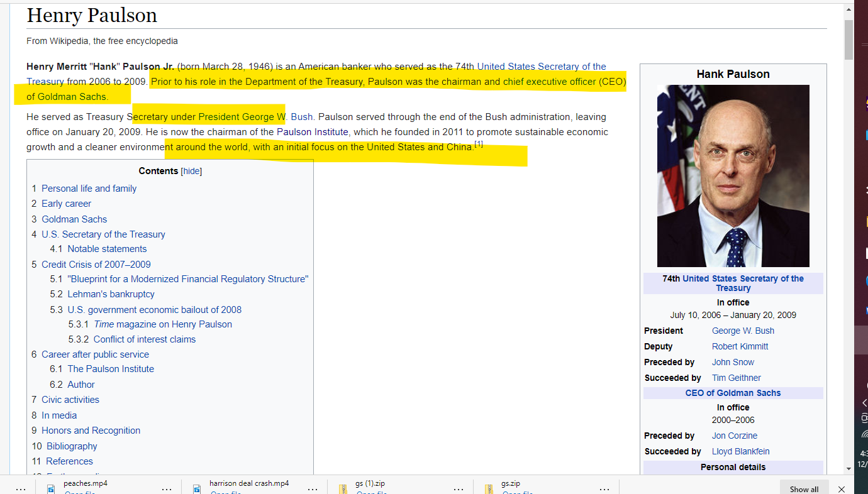The image size is (868, 494).
Task: Open CEO of Goldman Sachs infobox heading link
Action: coord(733,393)
